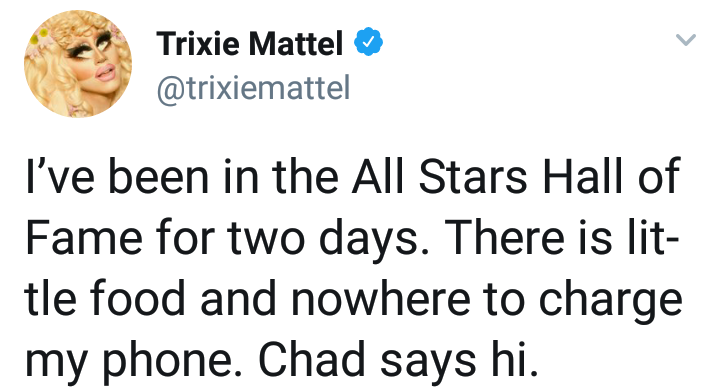Click 'Hall of' on the first tweet line
This screenshot has width=720, height=389.
[x=611, y=176]
